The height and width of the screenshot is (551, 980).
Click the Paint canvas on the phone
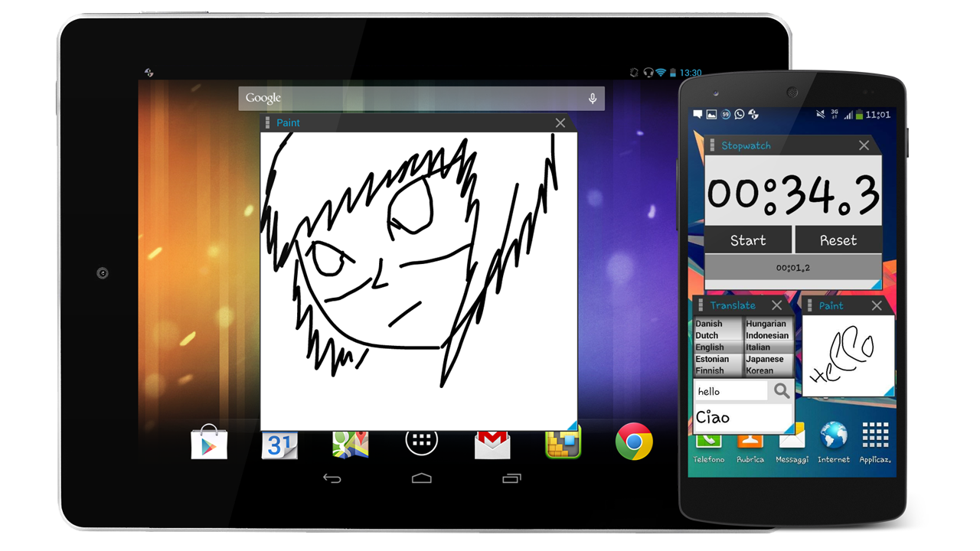coord(848,356)
